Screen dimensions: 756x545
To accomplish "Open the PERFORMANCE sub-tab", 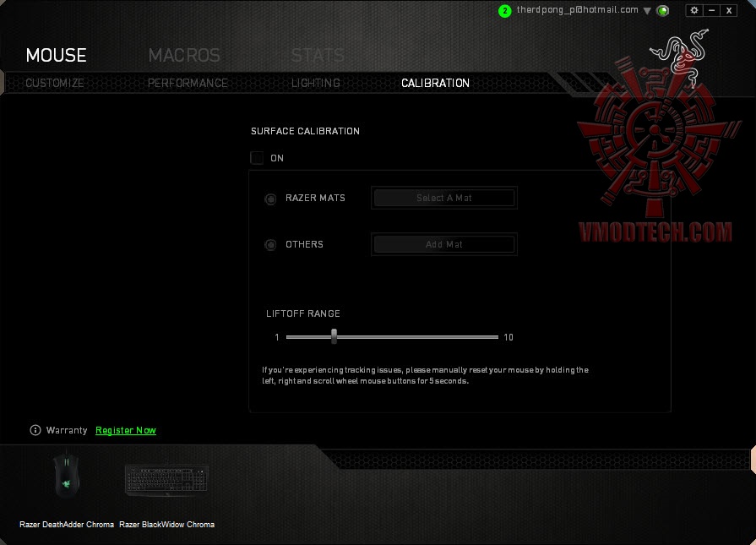I will tap(188, 83).
